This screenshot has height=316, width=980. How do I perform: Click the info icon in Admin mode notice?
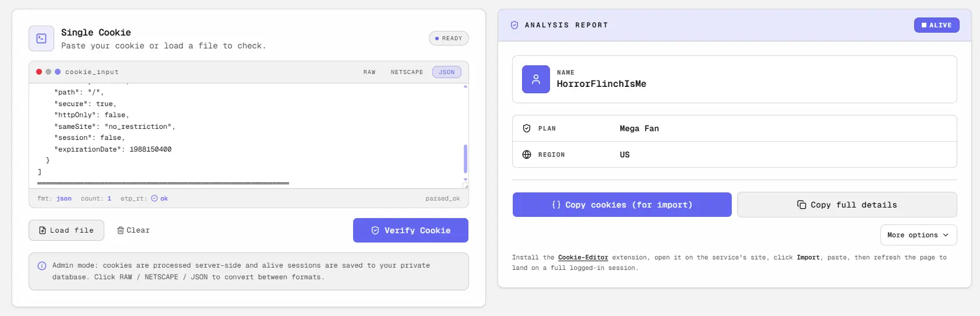pos(42,266)
